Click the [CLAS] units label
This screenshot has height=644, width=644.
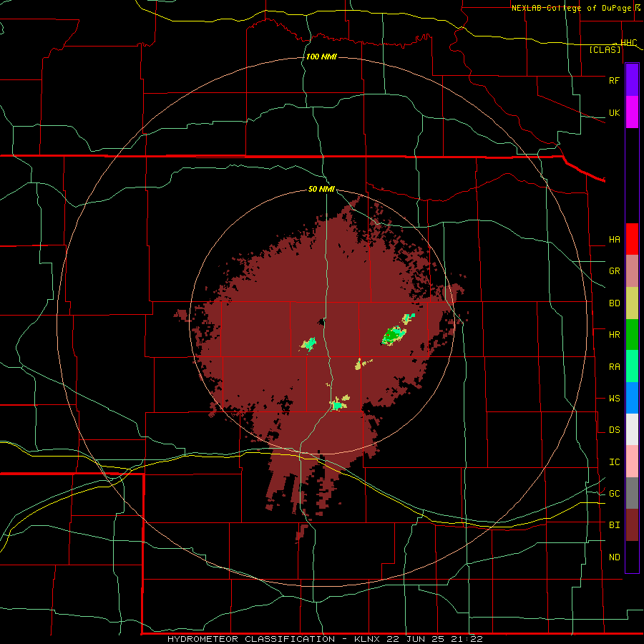pos(605,49)
